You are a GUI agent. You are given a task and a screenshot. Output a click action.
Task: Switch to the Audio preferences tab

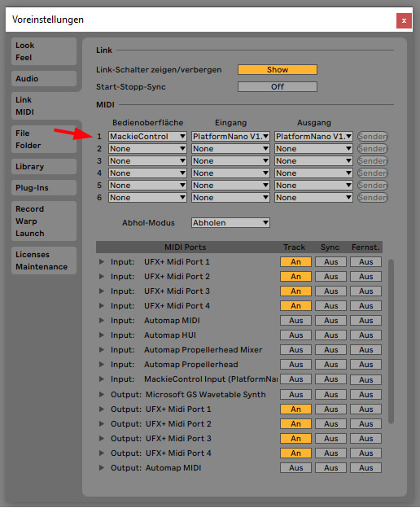click(x=44, y=79)
